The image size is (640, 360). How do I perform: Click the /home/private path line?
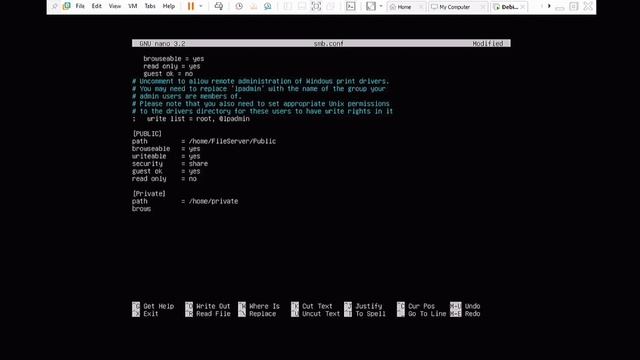coord(185,201)
